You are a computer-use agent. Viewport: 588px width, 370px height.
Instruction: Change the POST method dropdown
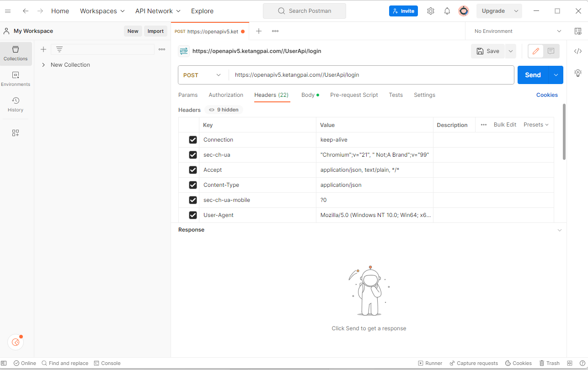(x=203, y=75)
